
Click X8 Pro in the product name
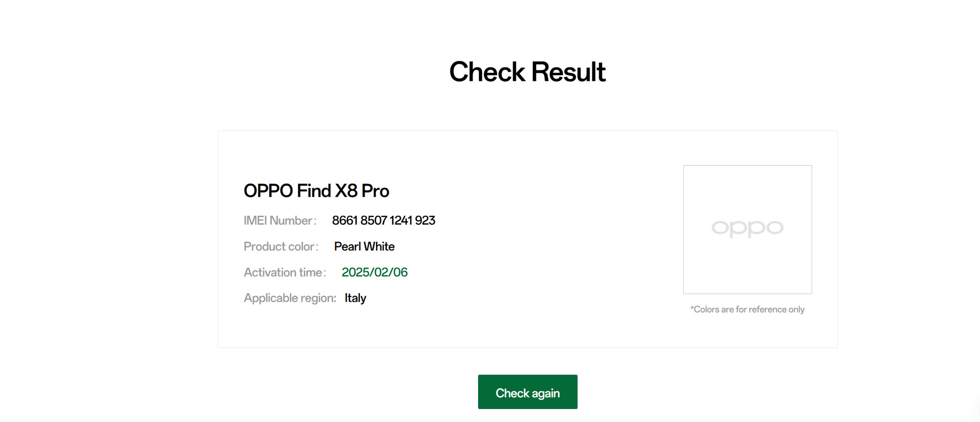pos(362,191)
